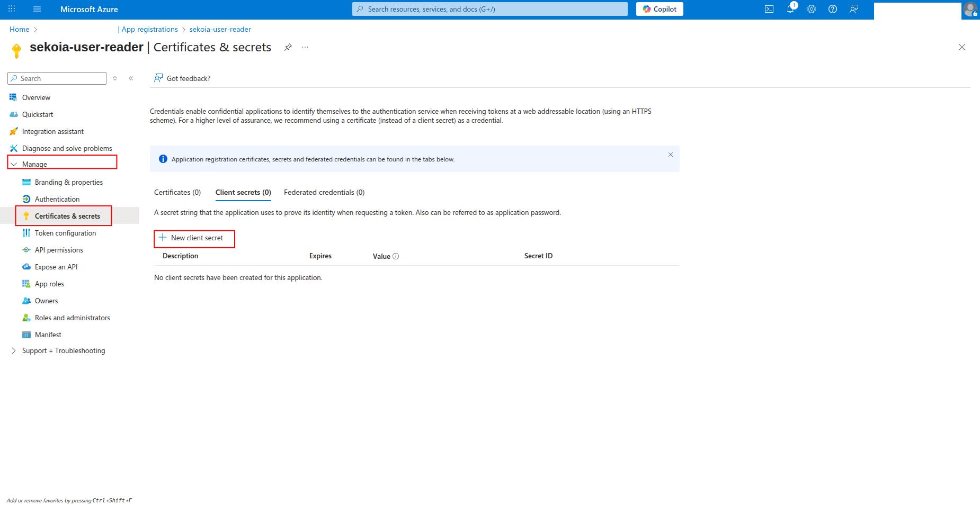Focus the global search resources field
980x505 pixels.
tap(490, 9)
